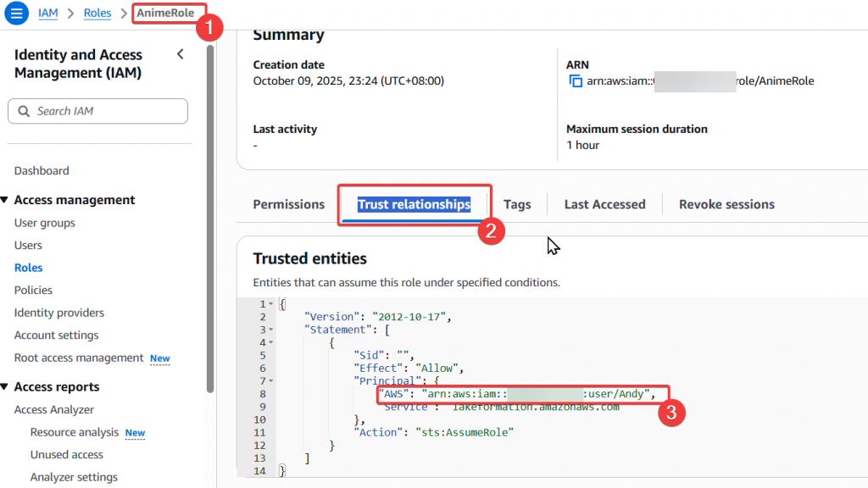Open Account settings in the sidebar

pyautogui.click(x=57, y=335)
